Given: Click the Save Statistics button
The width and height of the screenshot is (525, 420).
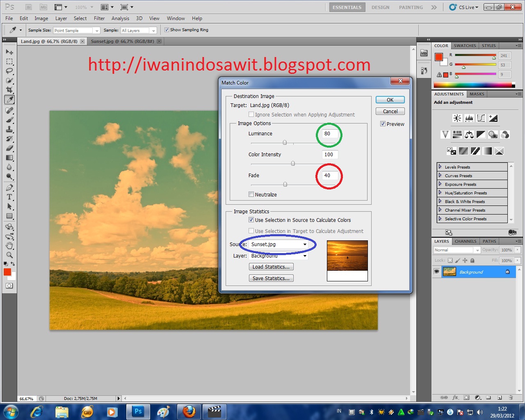Looking at the screenshot, I should pyautogui.click(x=271, y=278).
